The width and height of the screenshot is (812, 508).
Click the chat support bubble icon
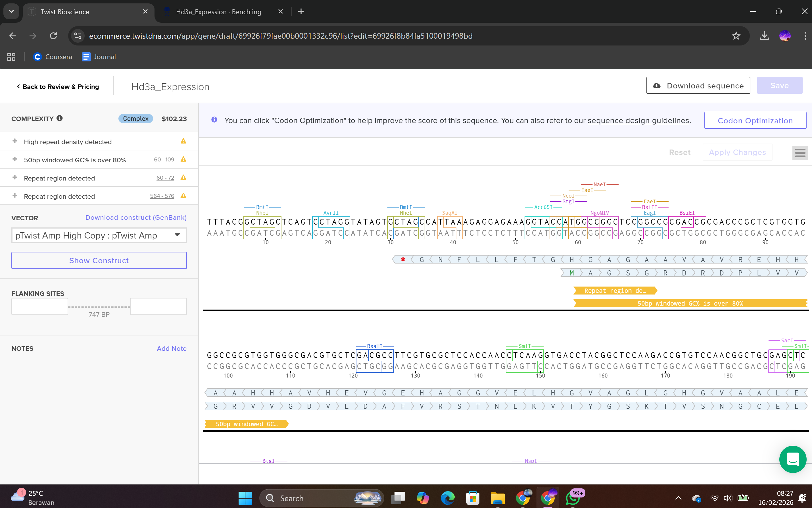coord(792,459)
